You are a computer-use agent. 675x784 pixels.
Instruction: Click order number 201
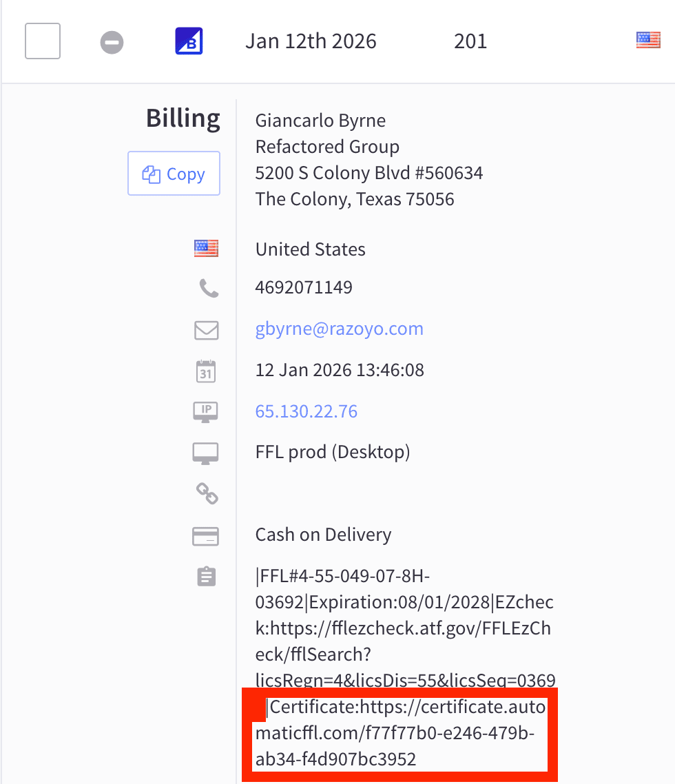pos(470,41)
